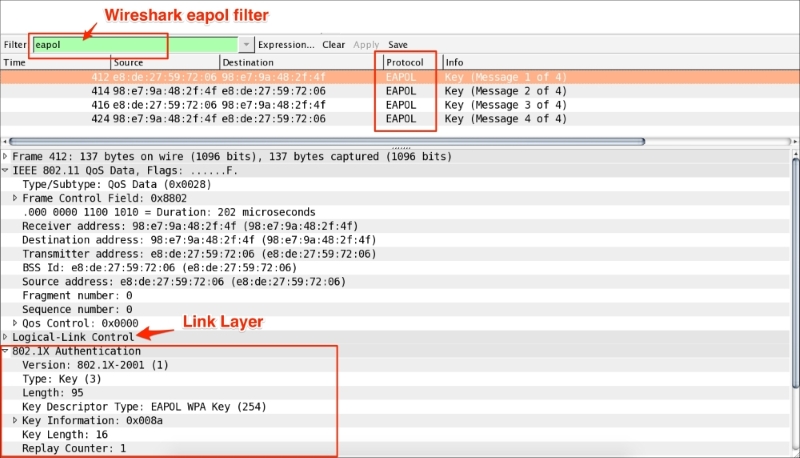The image size is (800, 458).
Task: Clear the display filter
Action: point(333,45)
